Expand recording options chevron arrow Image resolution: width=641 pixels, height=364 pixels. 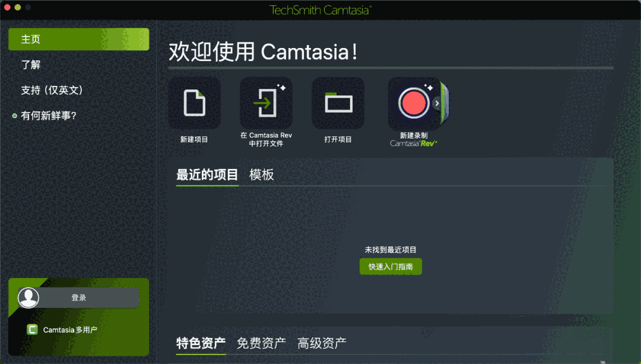click(437, 103)
